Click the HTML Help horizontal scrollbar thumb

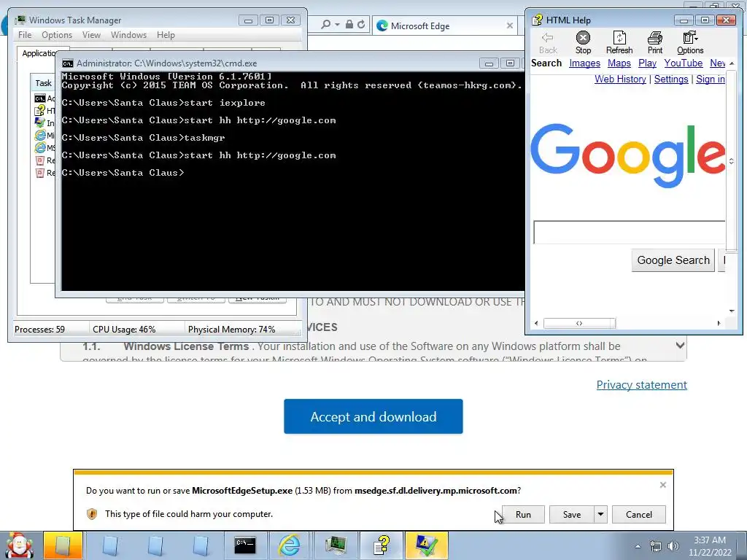tap(579, 323)
